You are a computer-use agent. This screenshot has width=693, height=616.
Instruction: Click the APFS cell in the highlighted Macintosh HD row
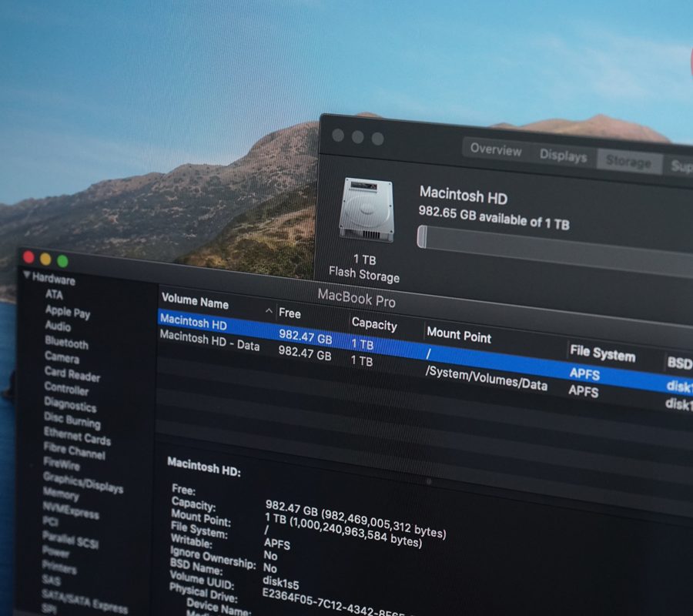[x=584, y=374]
